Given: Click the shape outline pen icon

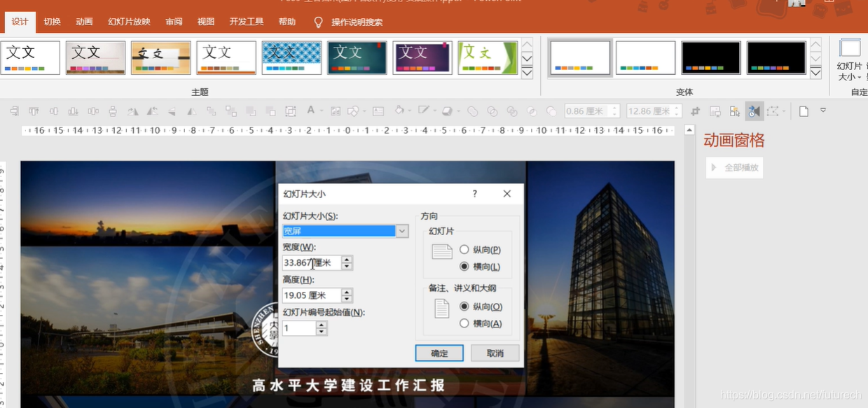Looking at the screenshot, I should (423, 111).
